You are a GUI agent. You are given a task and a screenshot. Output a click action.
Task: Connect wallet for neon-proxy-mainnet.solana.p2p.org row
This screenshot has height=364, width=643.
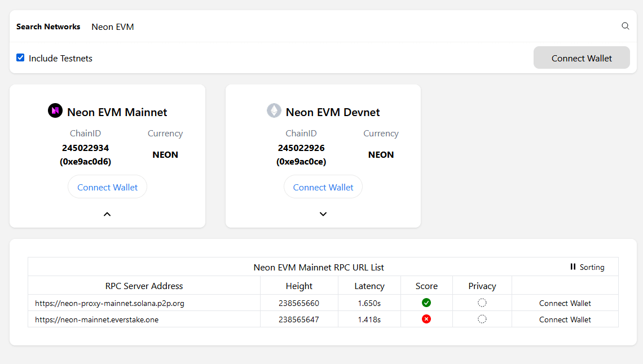coord(565,303)
